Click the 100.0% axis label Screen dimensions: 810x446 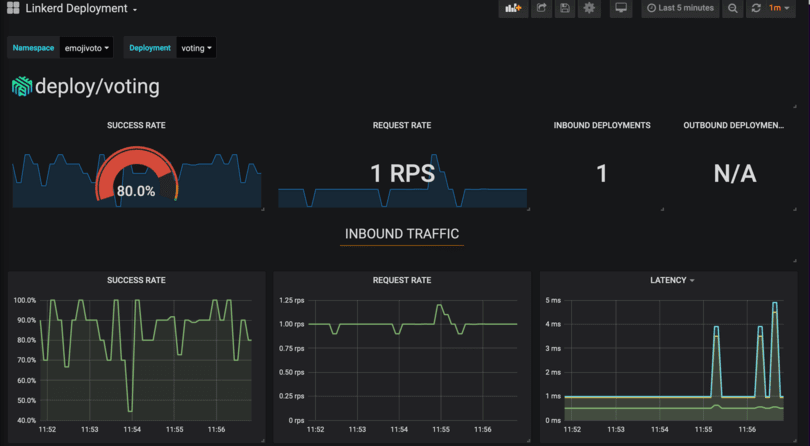click(25, 300)
